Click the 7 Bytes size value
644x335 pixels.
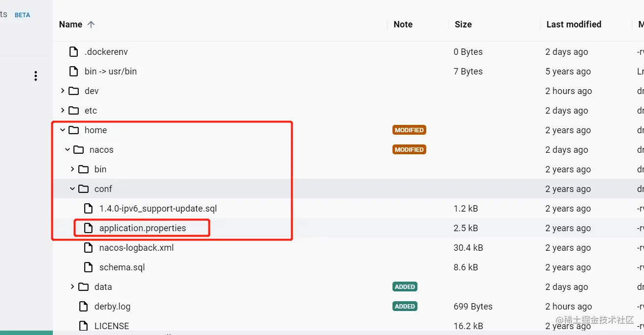(468, 72)
